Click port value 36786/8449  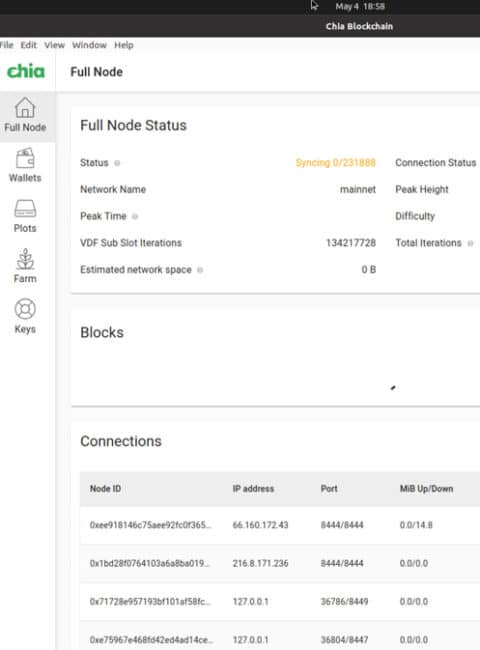pos(344,601)
